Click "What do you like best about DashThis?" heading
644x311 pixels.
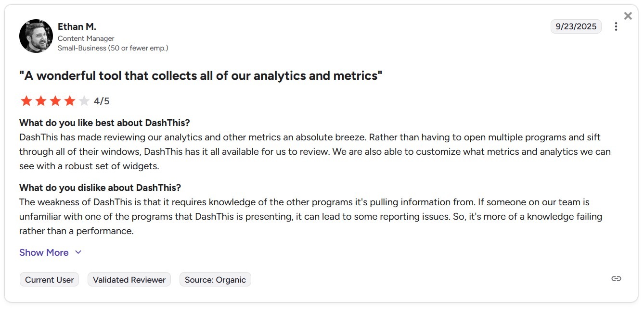tap(104, 123)
